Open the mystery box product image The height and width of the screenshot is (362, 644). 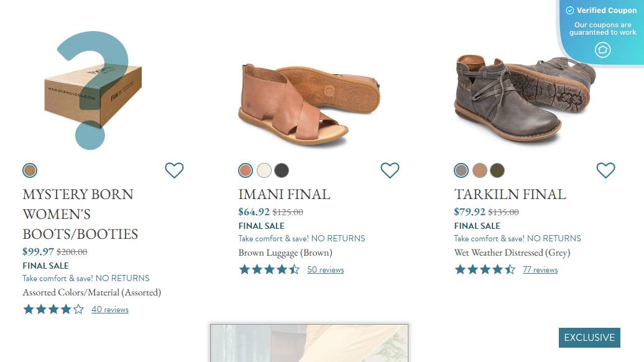click(x=93, y=90)
